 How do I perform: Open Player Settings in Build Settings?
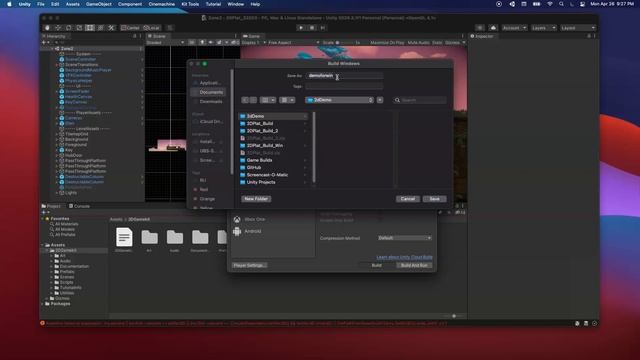click(249, 265)
